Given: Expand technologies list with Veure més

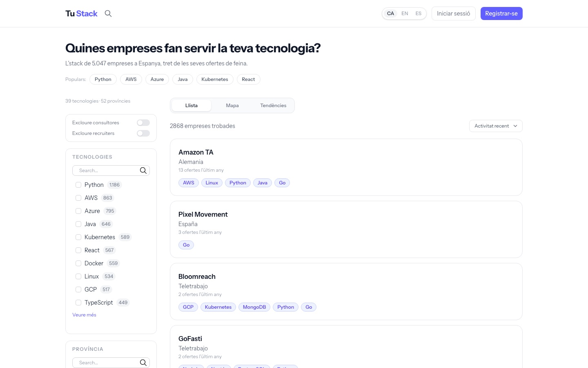Looking at the screenshot, I should click(x=85, y=315).
